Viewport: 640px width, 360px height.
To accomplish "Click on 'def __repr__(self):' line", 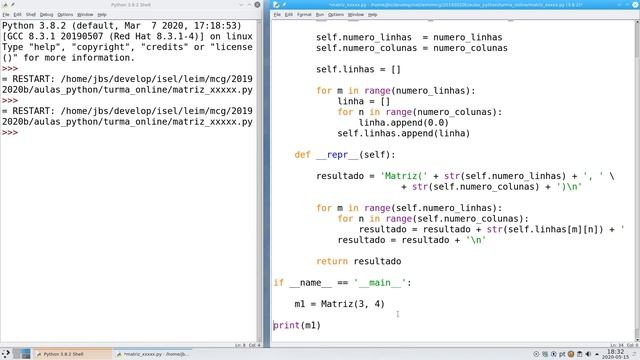I will 345,155.
